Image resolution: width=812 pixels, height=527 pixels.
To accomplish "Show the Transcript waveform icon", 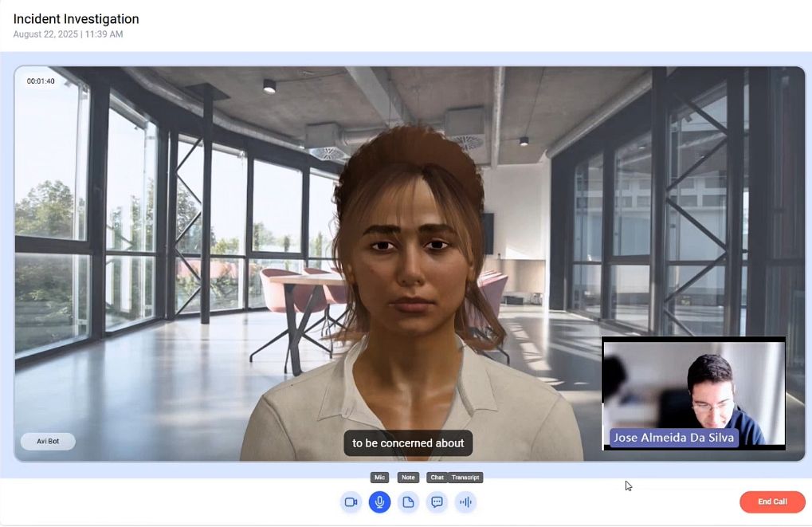I will coord(465,502).
